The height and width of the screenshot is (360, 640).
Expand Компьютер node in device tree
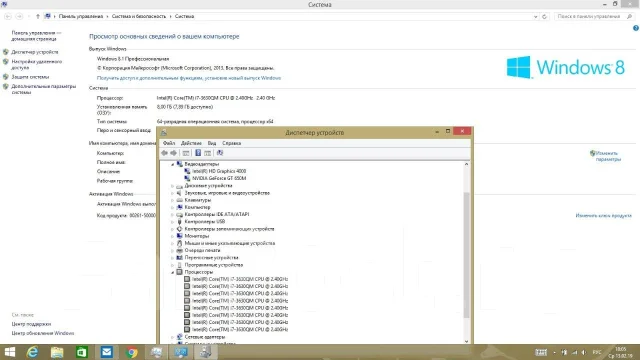(173, 207)
